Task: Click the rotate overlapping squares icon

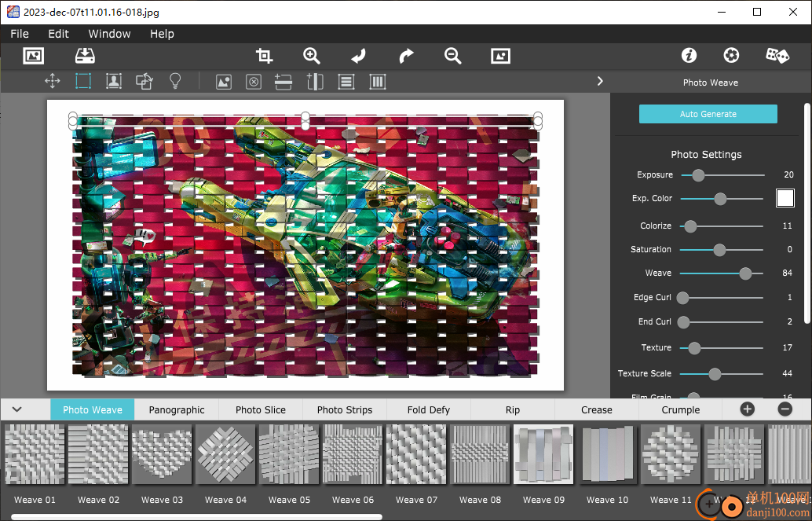Action: [x=144, y=82]
